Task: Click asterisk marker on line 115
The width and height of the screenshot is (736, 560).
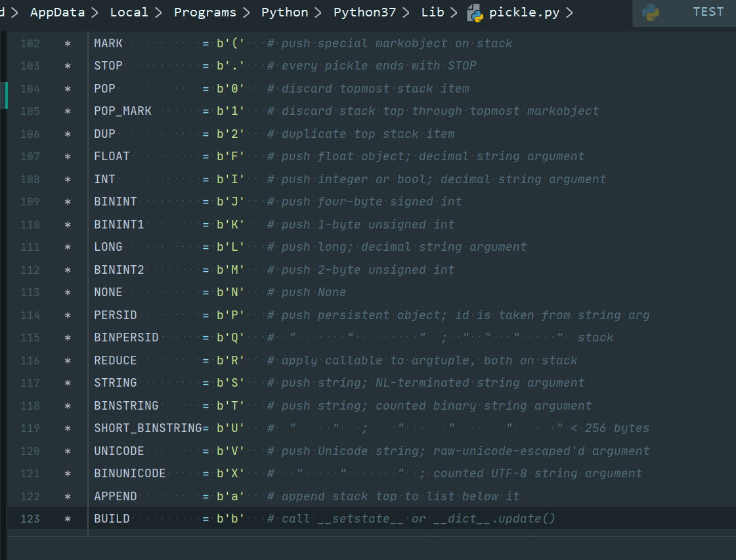Action: point(68,337)
